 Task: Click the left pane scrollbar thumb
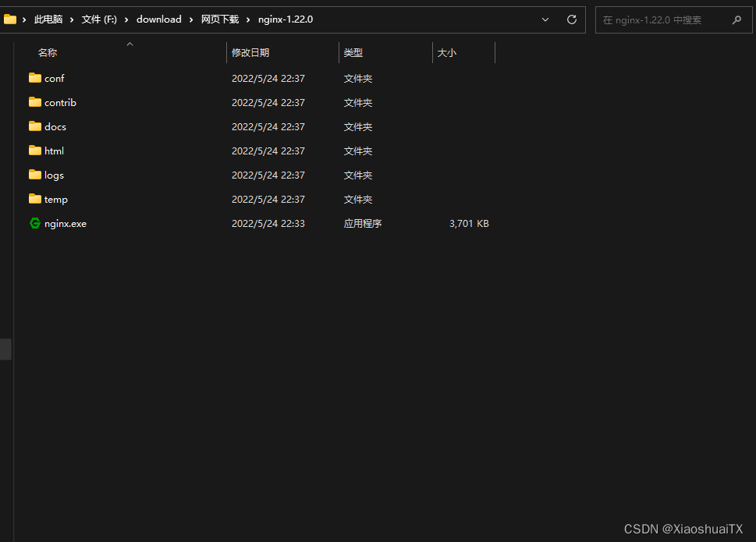click(5, 349)
